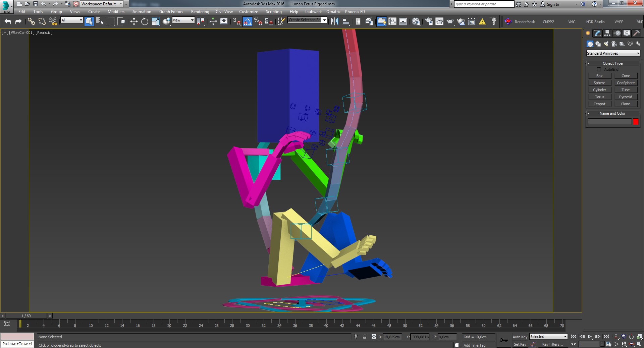Open the Utilities hammer panel
The image size is (644, 348).
click(x=636, y=33)
